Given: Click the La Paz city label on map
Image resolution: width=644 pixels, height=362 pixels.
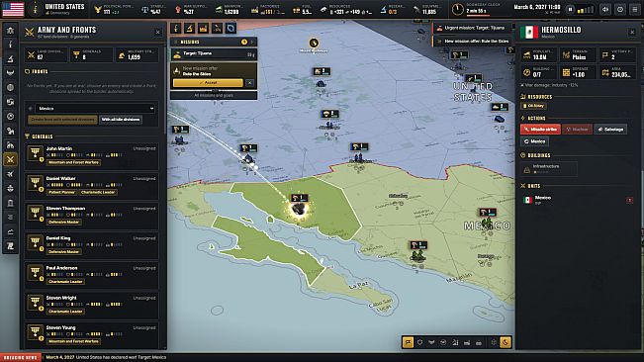Looking at the screenshot, I should (358, 285).
